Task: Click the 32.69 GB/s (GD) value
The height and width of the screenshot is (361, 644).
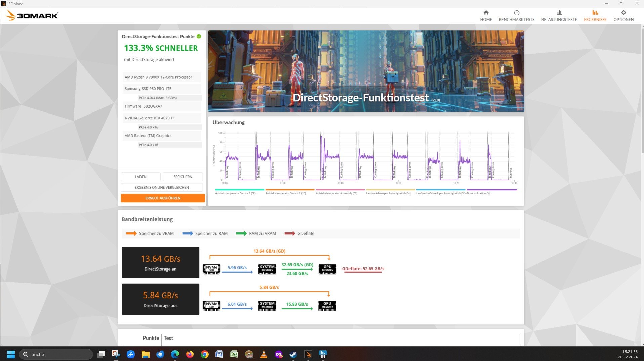Action: tap(297, 265)
